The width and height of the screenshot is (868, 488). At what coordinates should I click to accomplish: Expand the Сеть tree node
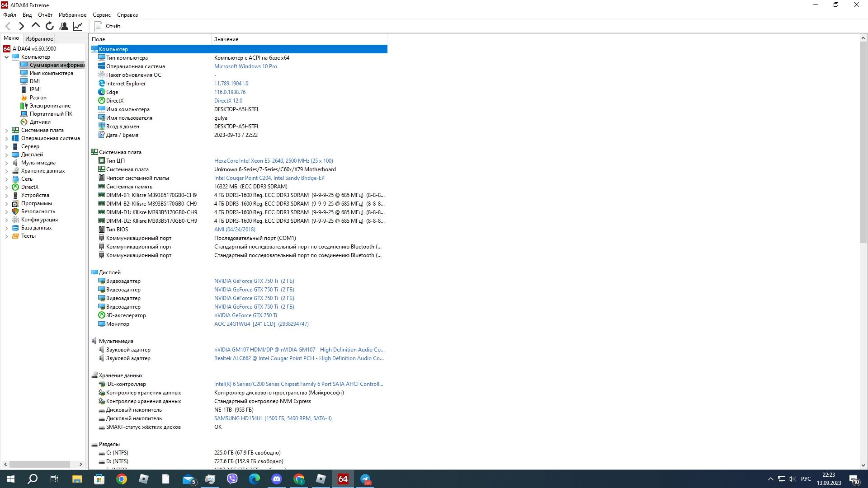6,179
